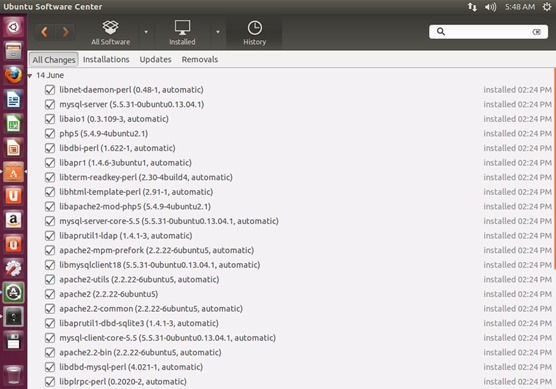Viewport: 556px width, 389px height.
Task: Open the system gear menu in top panel
Action: 547,7
